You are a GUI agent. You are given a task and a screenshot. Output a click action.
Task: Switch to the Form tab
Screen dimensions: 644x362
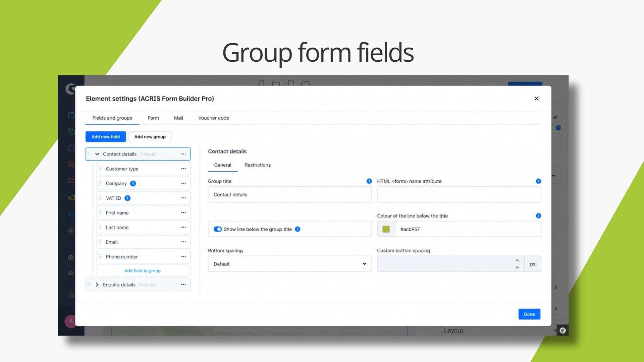coord(153,118)
